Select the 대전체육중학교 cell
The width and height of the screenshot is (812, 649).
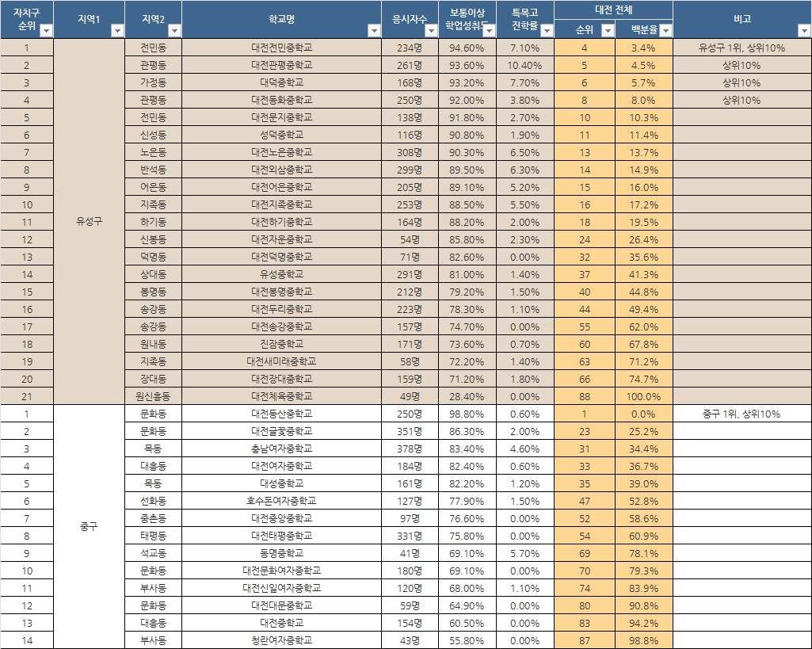282,396
